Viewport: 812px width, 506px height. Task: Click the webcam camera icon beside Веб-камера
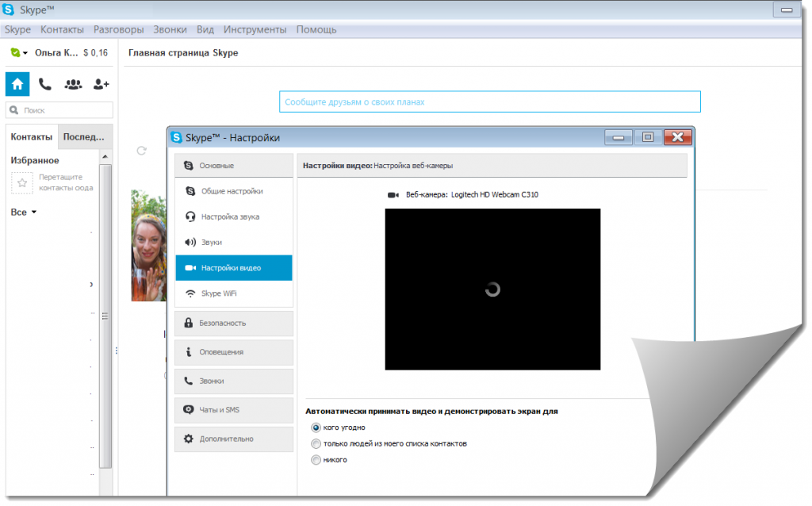[393, 195]
